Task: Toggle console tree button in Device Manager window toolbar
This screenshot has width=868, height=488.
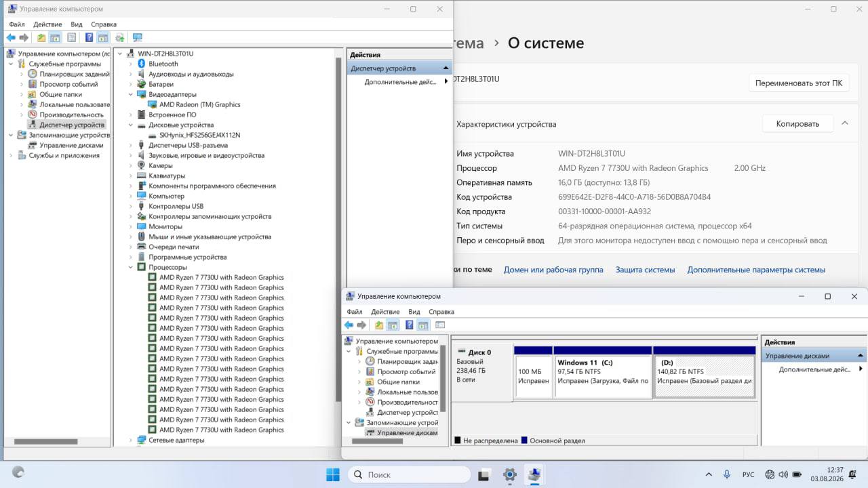Action: 55,38
